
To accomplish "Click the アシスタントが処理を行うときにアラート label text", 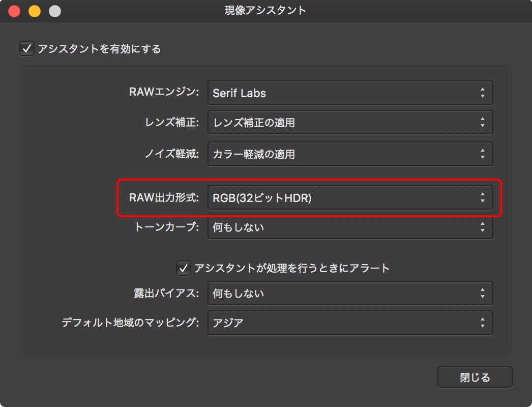I will click(292, 268).
